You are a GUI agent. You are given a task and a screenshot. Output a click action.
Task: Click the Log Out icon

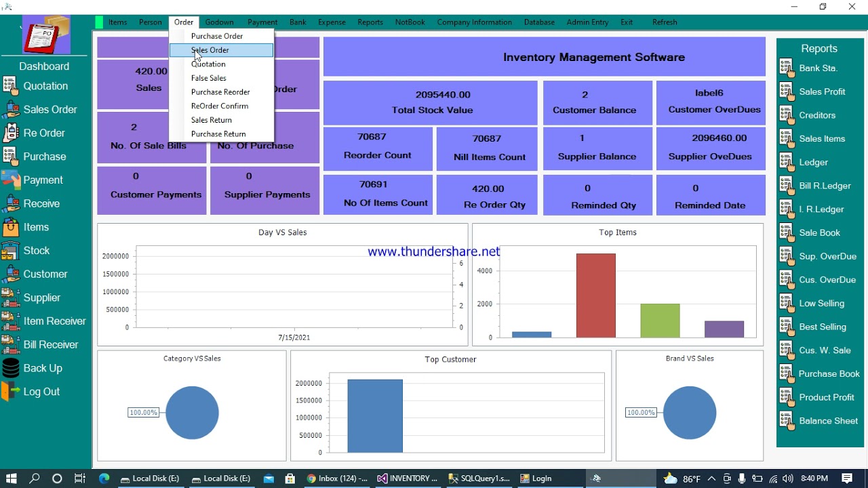point(10,391)
